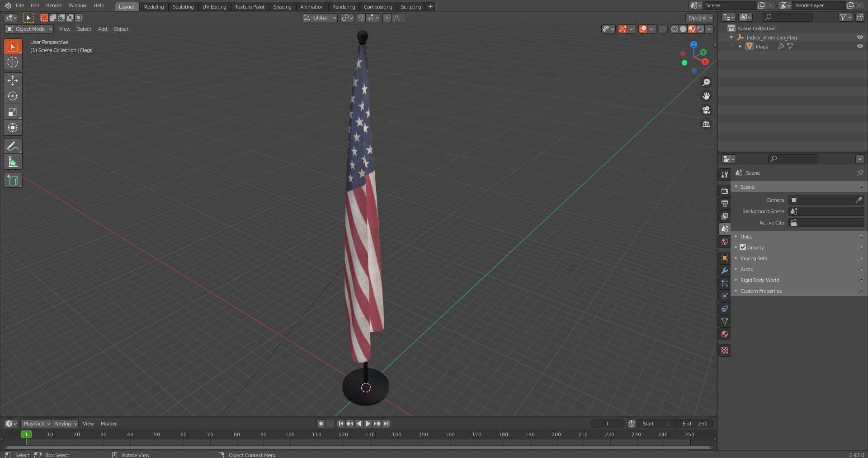Hide Indoor_American_Flag collection in viewport
Image resolution: width=868 pixels, height=458 pixels.
pos(860,37)
